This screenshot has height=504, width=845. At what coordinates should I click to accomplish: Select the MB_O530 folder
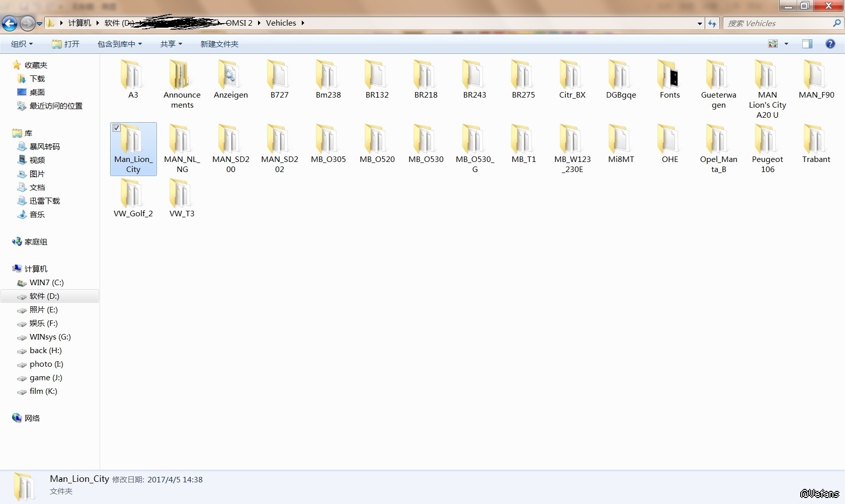pos(426,144)
